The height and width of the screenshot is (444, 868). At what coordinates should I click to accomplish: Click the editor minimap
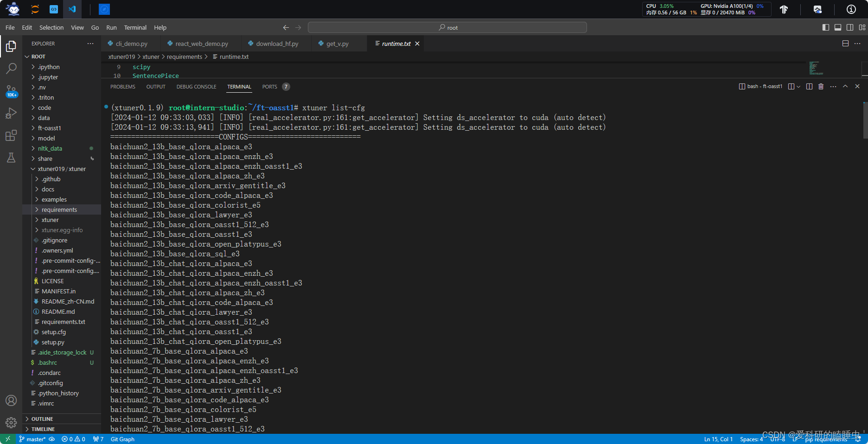click(x=816, y=68)
